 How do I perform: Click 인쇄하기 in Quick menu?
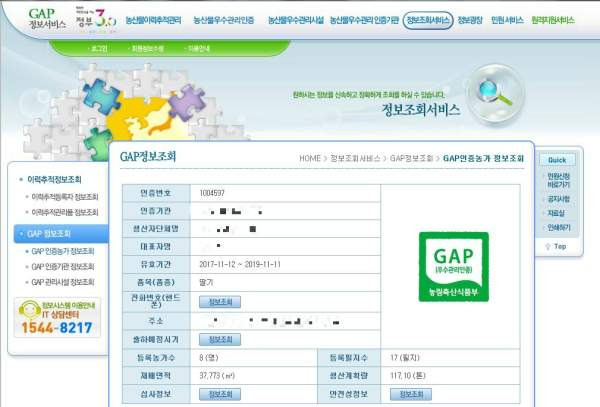(x=559, y=228)
